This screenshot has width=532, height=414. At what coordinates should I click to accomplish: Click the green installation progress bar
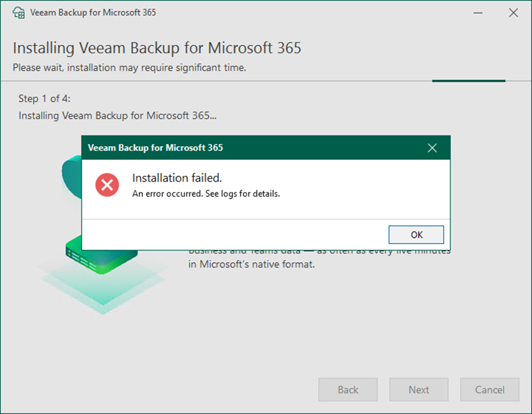click(469, 81)
